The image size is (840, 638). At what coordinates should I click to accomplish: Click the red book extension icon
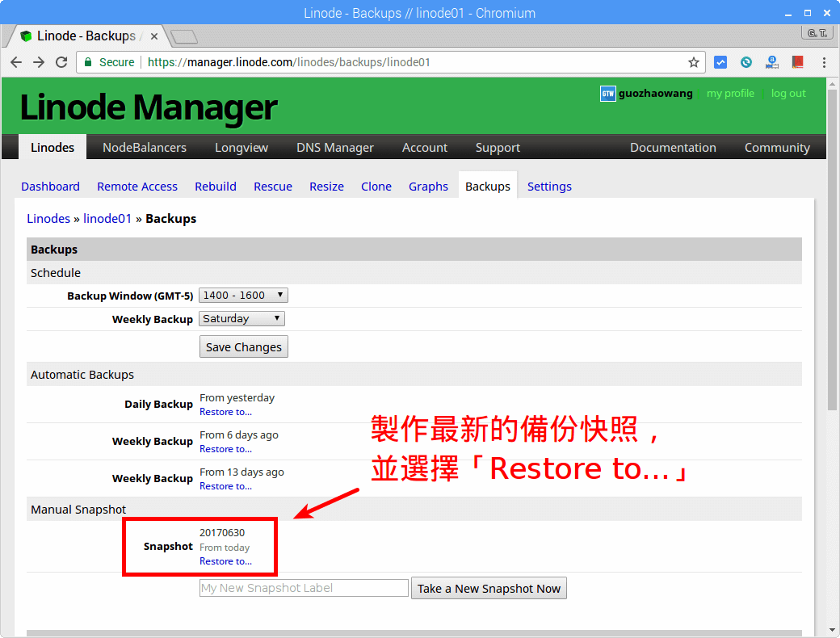pyautogui.click(x=797, y=62)
